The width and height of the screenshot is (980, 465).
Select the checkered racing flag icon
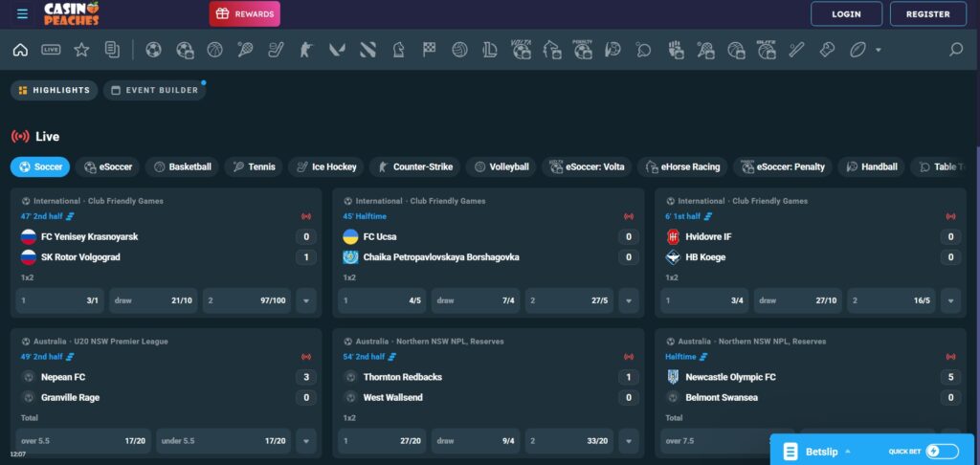click(429, 50)
